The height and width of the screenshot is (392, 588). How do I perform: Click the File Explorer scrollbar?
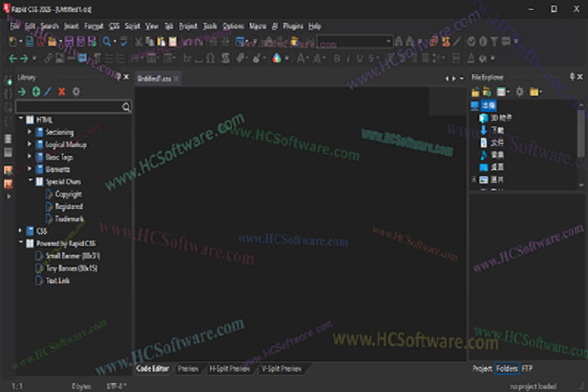581,133
